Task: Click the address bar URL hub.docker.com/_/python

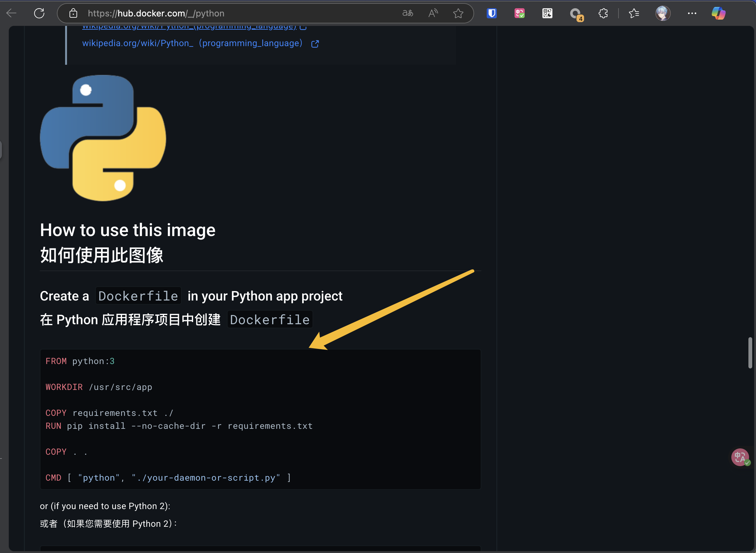Action: pyautogui.click(x=156, y=13)
